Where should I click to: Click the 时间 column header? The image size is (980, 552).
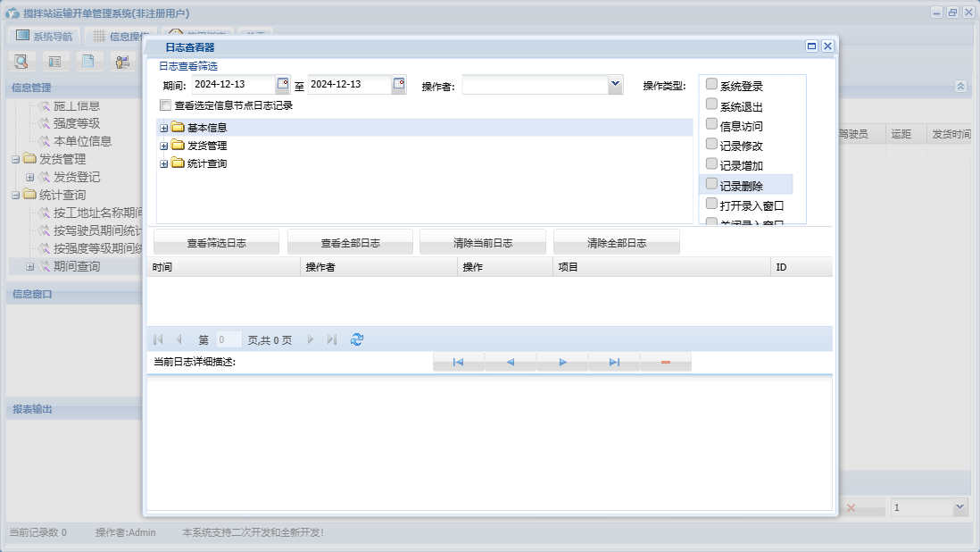click(x=224, y=267)
